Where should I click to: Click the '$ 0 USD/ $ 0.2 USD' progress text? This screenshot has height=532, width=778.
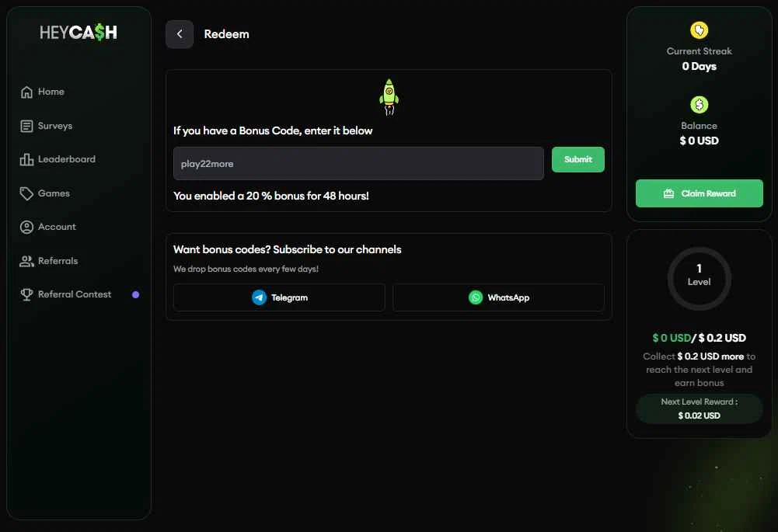pyautogui.click(x=699, y=338)
